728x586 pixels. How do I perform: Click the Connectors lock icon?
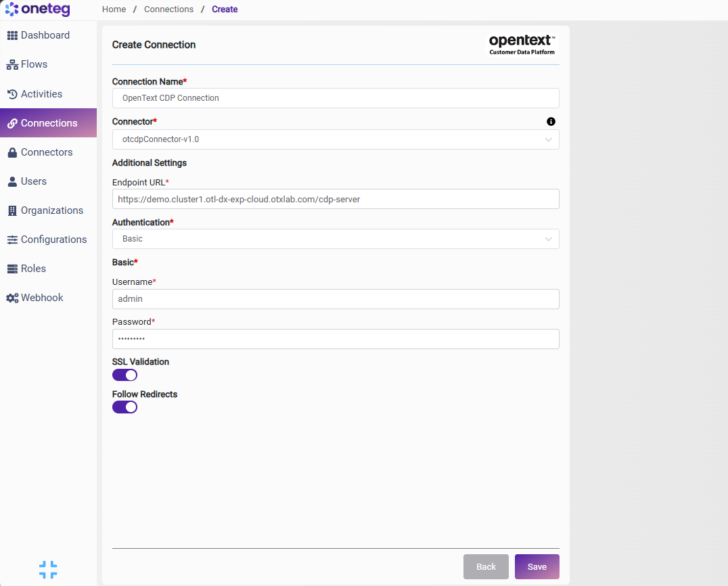coord(13,153)
